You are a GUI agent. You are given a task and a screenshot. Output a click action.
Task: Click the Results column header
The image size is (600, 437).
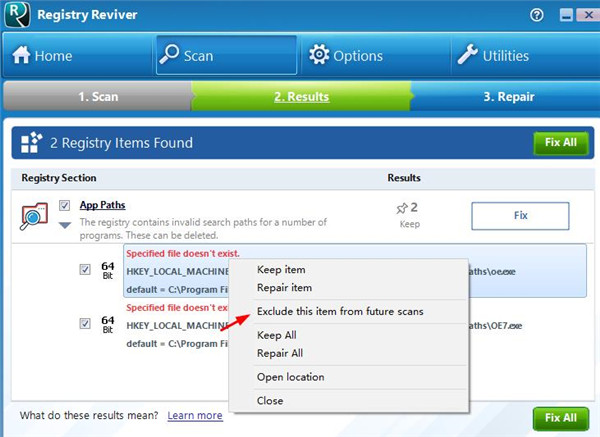[x=404, y=178]
